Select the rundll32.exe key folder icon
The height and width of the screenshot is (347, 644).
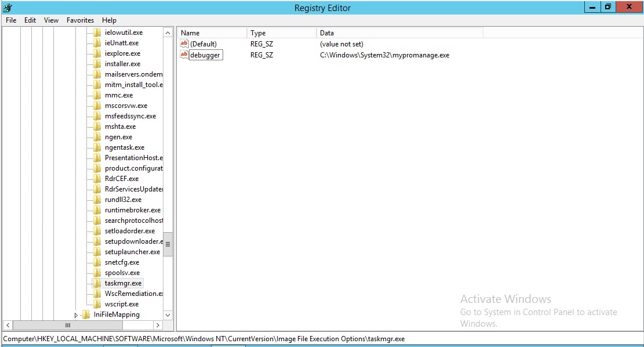pos(97,200)
